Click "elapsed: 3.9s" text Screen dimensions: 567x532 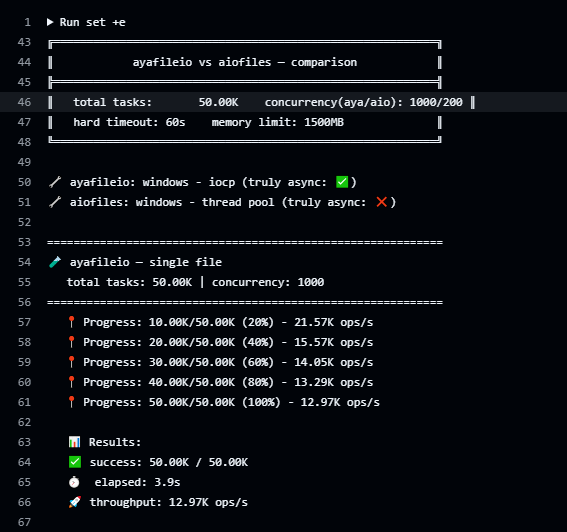pyautogui.click(x=137, y=482)
